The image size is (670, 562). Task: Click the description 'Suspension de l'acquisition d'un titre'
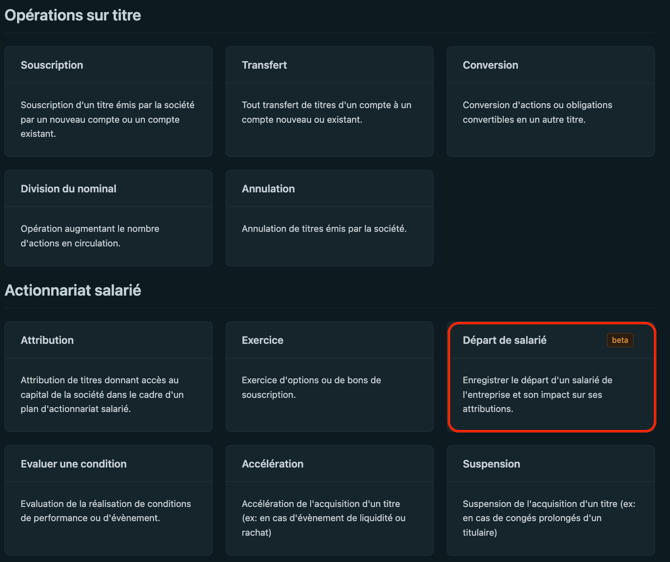click(x=549, y=518)
